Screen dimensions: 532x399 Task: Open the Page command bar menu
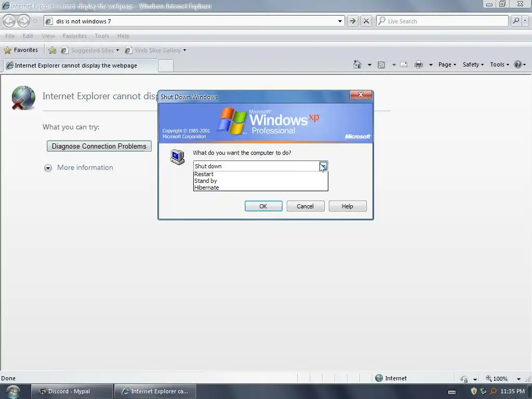coord(447,64)
